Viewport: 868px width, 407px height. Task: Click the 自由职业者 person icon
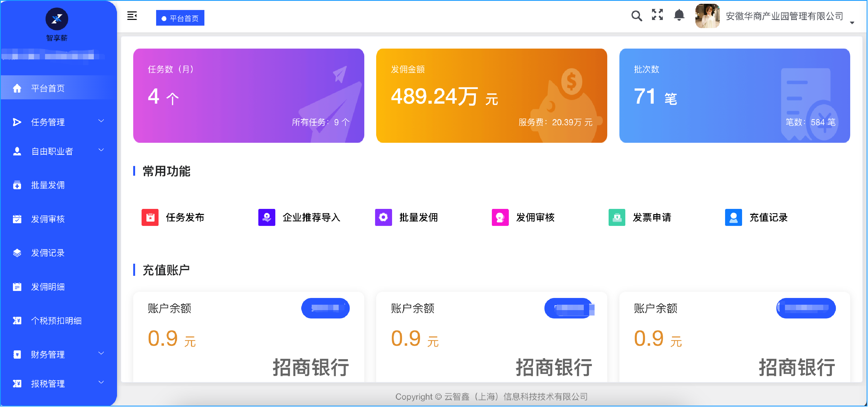pyautogui.click(x=17, y=151)
